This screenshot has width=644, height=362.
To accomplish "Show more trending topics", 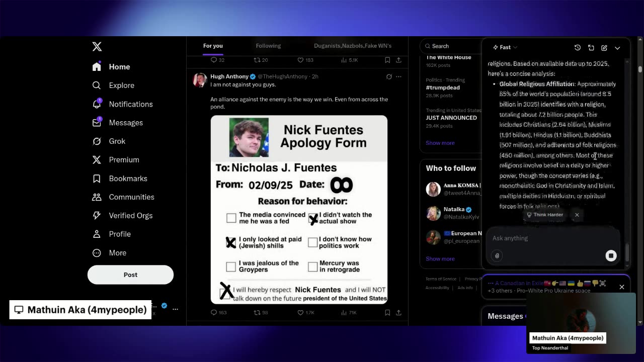I will [440, 143].
